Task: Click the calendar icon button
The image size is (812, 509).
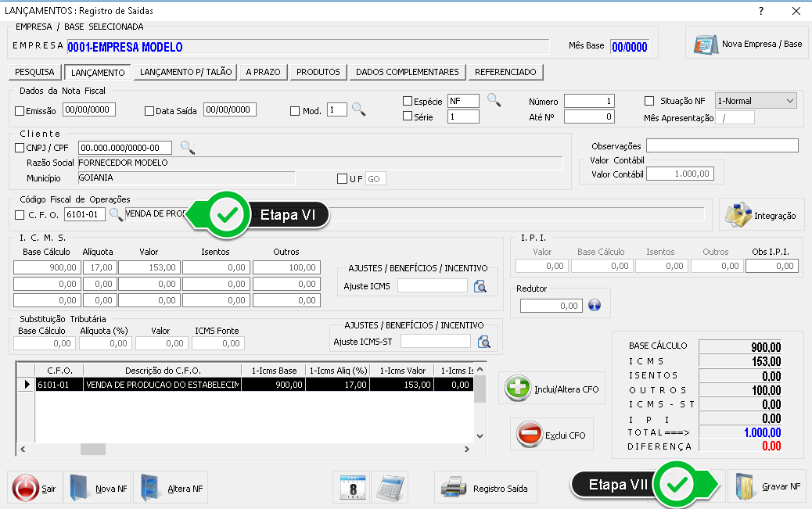Action: tap(351, 487)
